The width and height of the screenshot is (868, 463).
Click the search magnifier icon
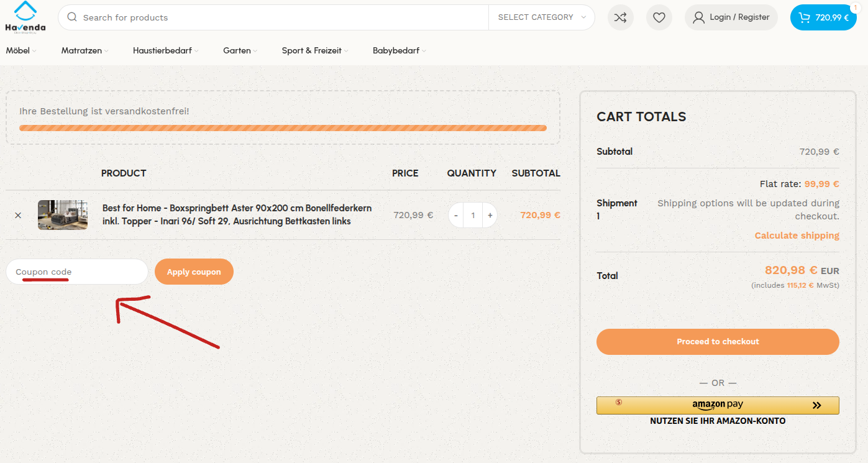pyautogui.click(x=72, y=17)
